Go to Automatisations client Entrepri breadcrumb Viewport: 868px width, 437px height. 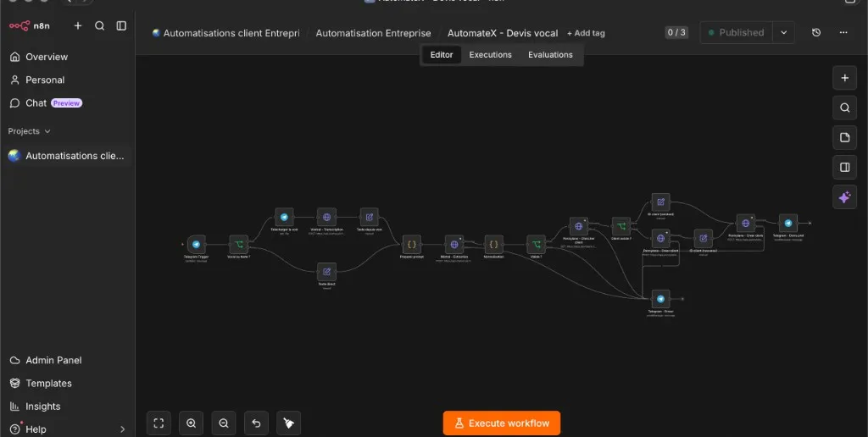point(225,33)
